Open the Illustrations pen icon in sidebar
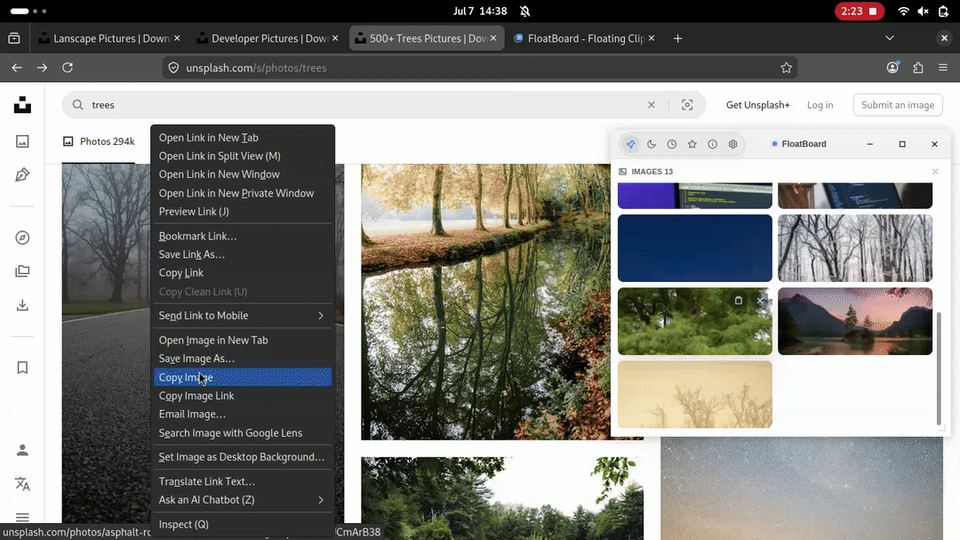This screenshot has height=540, width=960. (x=23, y=175)
